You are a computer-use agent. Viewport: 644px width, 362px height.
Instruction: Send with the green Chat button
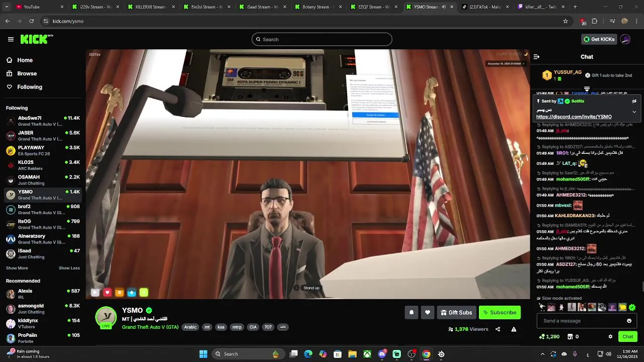tap(627, 336)
